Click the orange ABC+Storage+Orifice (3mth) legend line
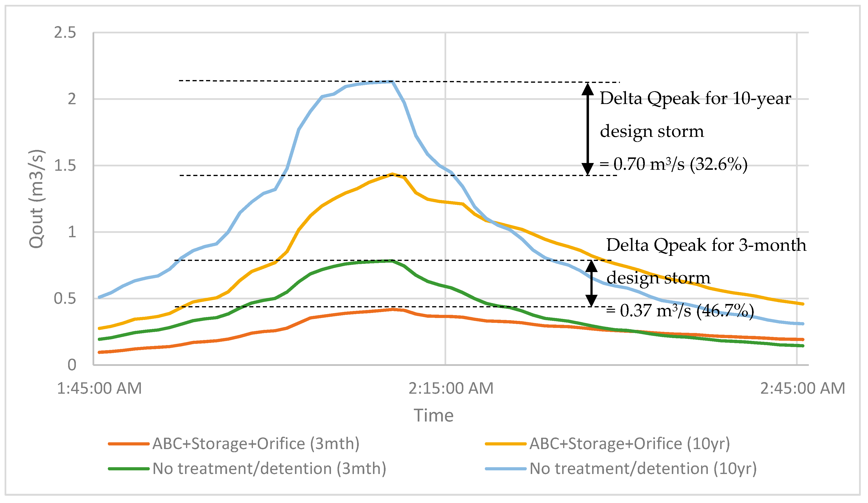868x503 pixels. tap(129, 444)
